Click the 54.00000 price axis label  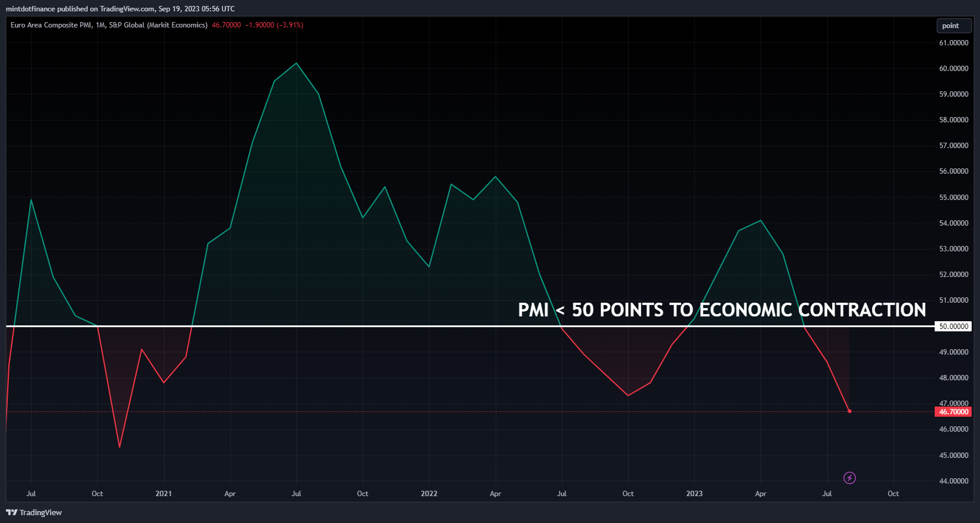click(954, 223)
